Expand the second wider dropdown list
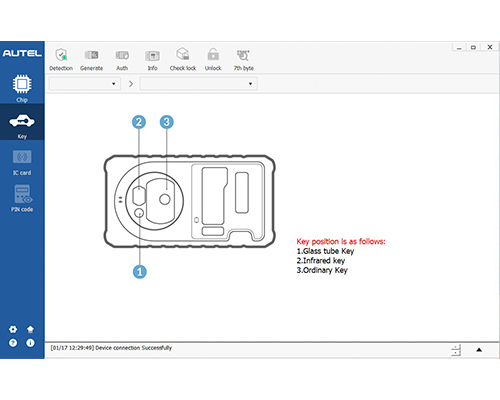The width and height of the screenshot is (500, 400). pyautogui.click(x=199, y=84)
